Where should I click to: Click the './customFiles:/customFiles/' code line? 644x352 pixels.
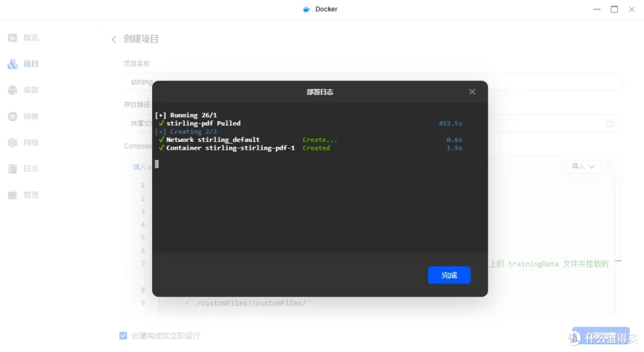click(249, 303)
